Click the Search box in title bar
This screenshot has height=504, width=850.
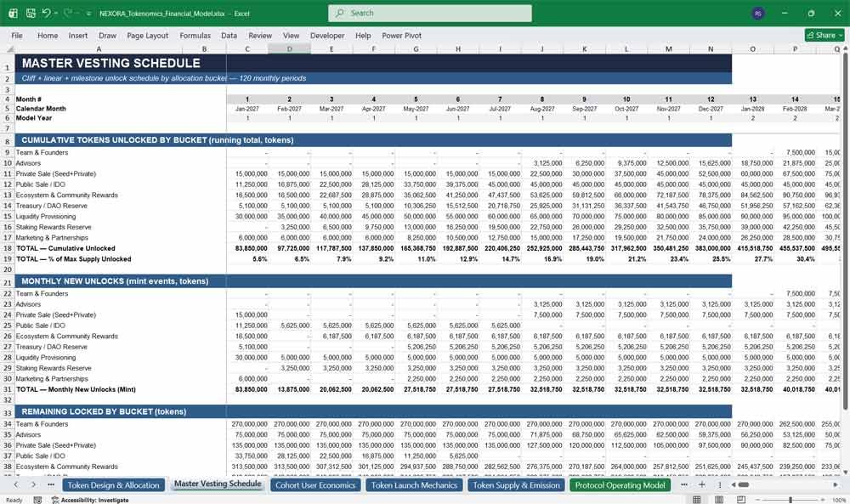pyautogui.click(x=430, y=13)
